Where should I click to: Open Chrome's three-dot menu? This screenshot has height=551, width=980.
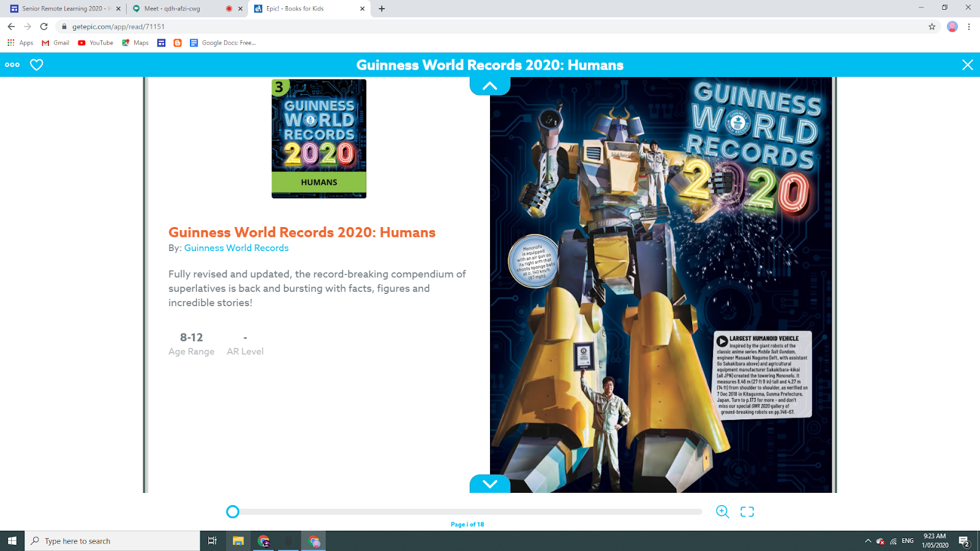[969, 26]
